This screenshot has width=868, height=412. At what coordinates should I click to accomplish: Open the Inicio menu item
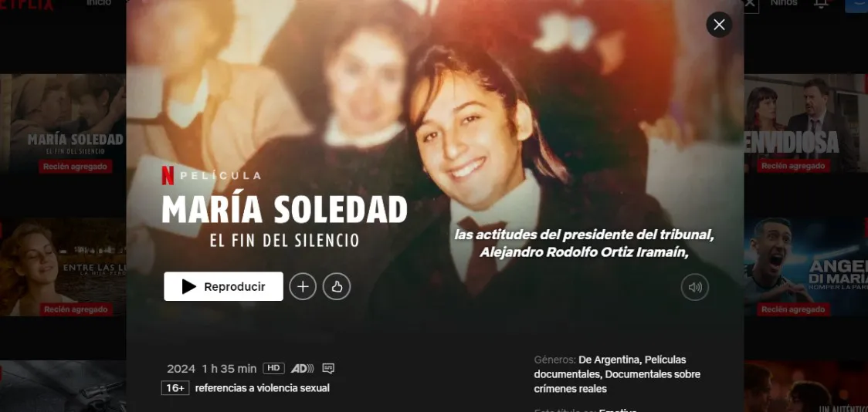point(99,3)
